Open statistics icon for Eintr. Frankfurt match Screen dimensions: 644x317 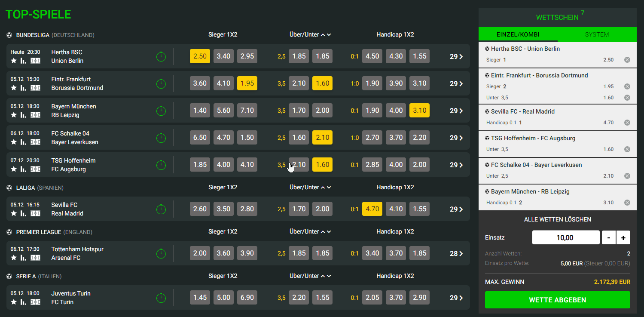pyautogui.click(x=23, y=88)
